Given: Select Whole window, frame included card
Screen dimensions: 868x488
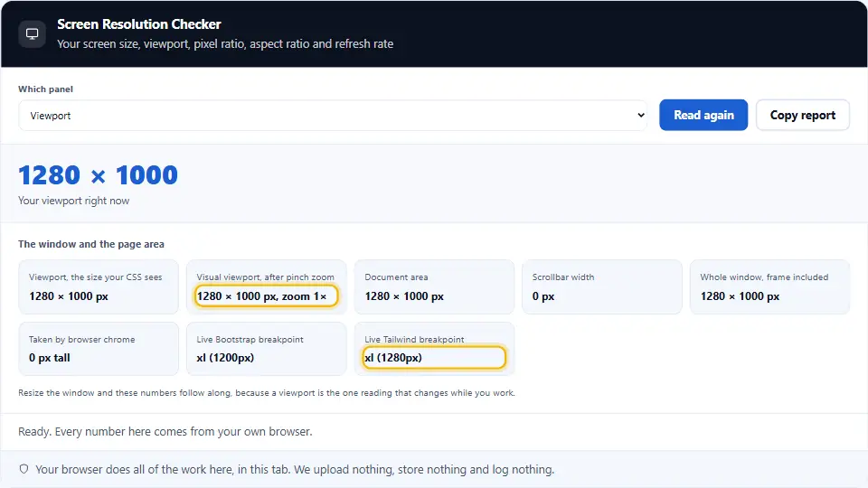Looking at the screenshot, I should coord(769,286).
